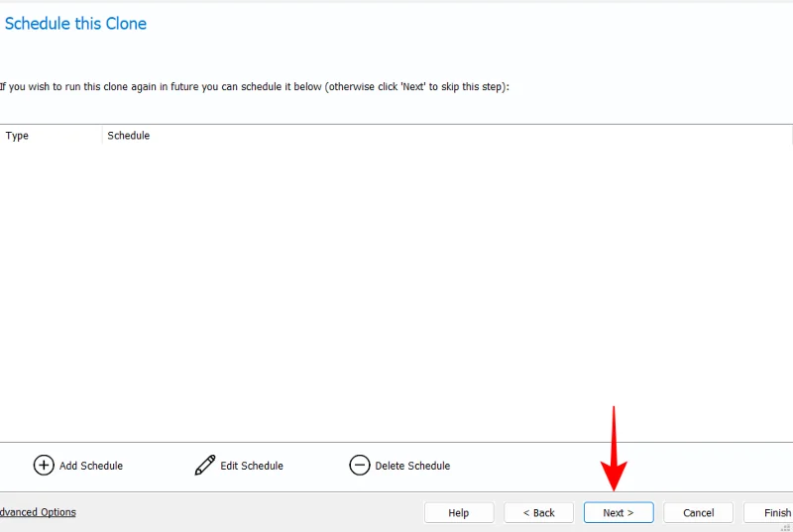Click the Edit Schedule pencil icon
793x532 pixels.
coord(205,466)
